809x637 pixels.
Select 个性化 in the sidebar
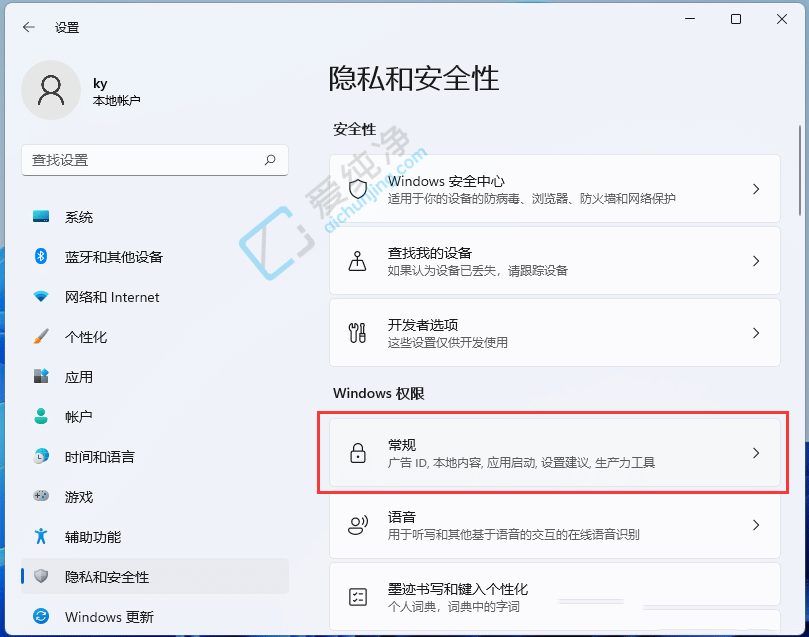coord(155,337)
